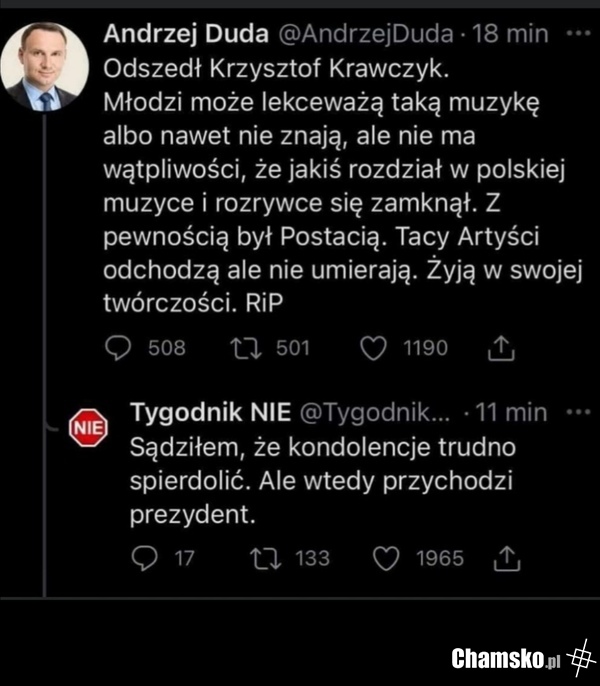Open Tygodnik NIE's red stop-sign avatar
The height and width of the screenshot is (686, 600).
pyautogui.click(x=86, y=427)
